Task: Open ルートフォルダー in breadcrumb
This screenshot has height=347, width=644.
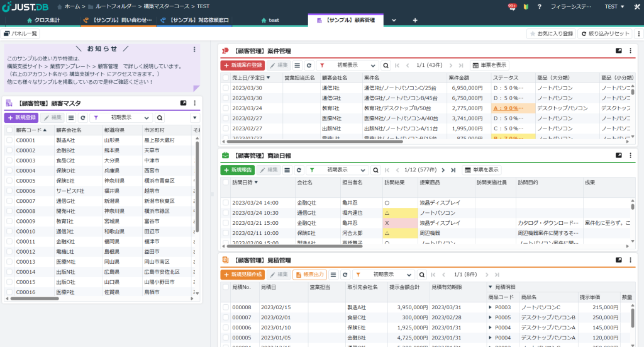Action: pos(116,6)
